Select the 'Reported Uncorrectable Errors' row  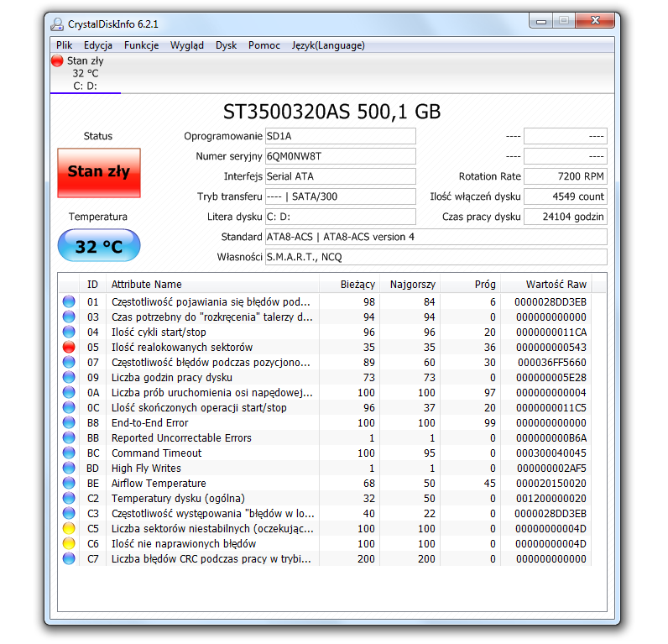point(326,438)
